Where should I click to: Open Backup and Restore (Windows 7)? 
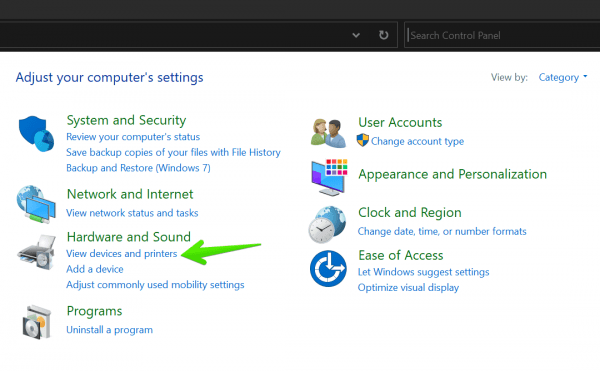[x=139, y=168]
